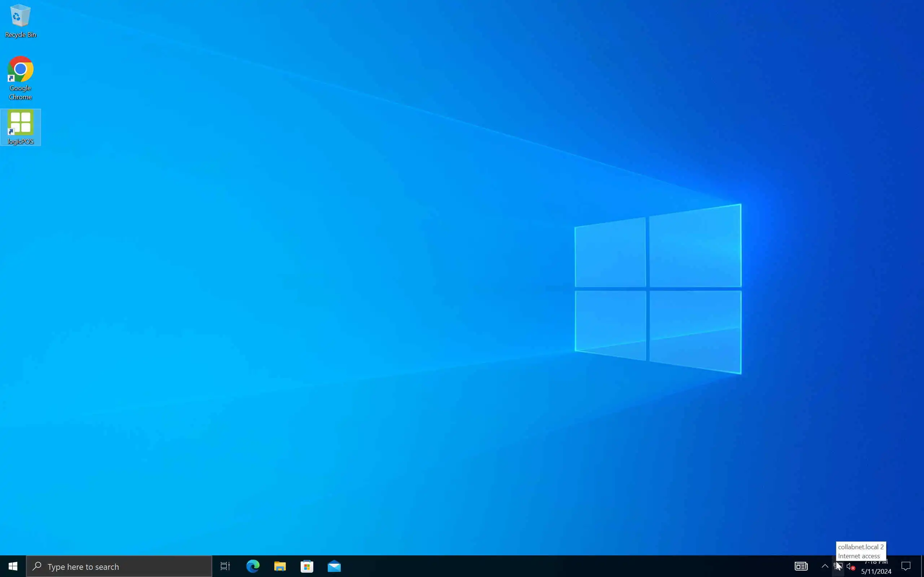The width and height of the screenshot is (924, 577).
Task: Click the 'Recycle Bin' label text
Action: click(21, 35)
